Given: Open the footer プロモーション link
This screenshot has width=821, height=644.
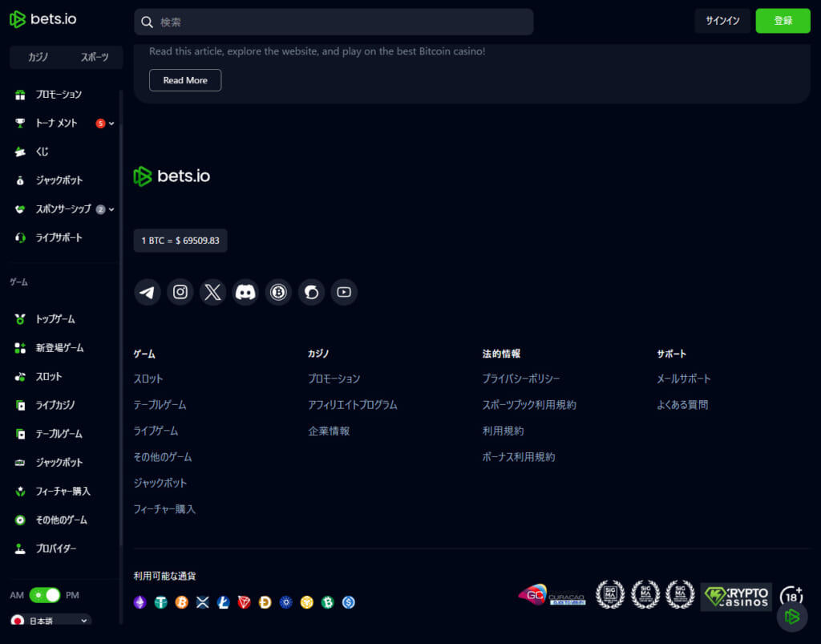Looking at the screenshot, I should click(334, 379).
